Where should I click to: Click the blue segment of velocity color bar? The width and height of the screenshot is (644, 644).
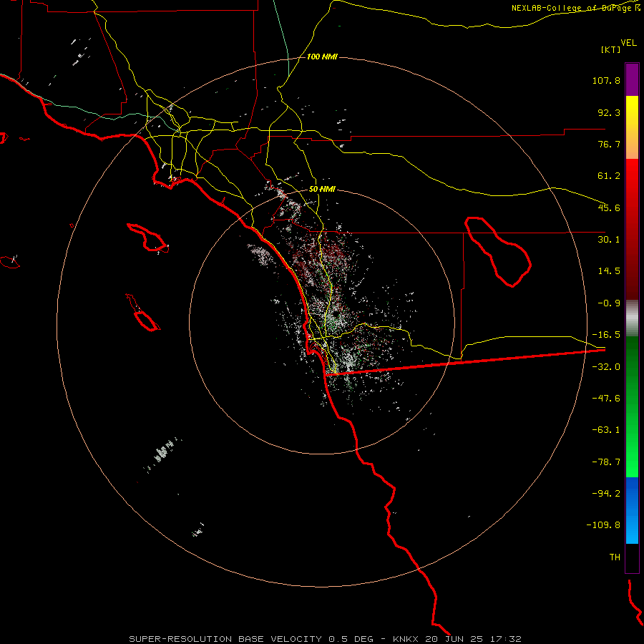[x=632, y=510]
